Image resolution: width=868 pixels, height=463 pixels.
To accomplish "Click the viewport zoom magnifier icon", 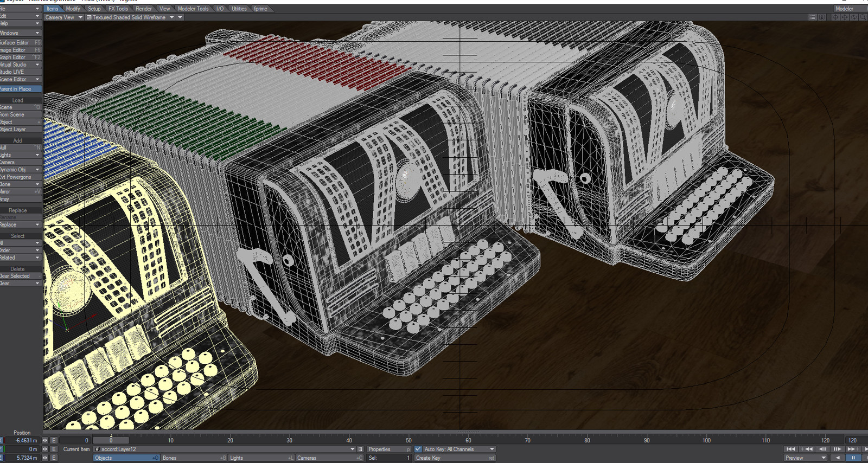I will (863, 17).
